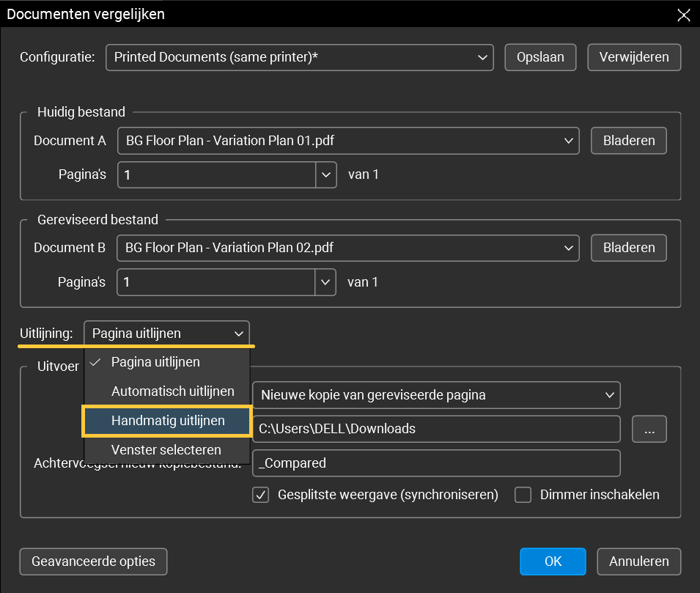This screenshot has width=700, height=593.
Task: Expand the Document A Pagina's dropdown arrow
Action: click(x=326, y=174)
